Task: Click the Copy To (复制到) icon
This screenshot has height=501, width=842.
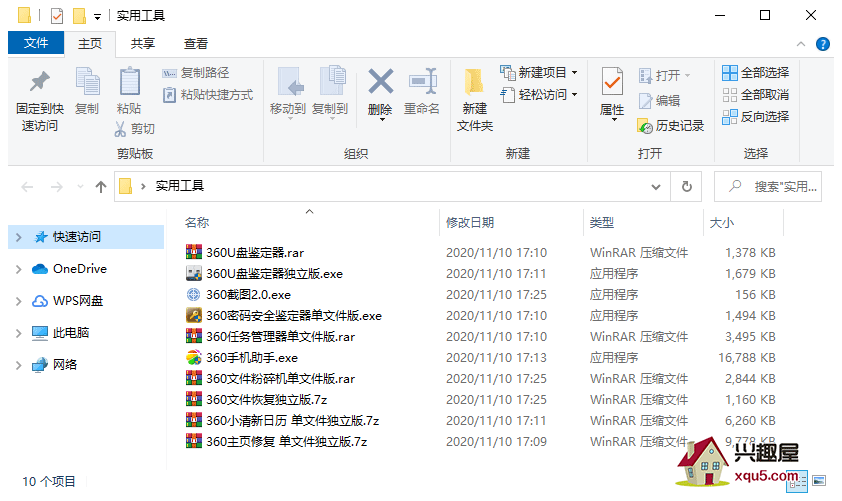Action: point(333,81)
